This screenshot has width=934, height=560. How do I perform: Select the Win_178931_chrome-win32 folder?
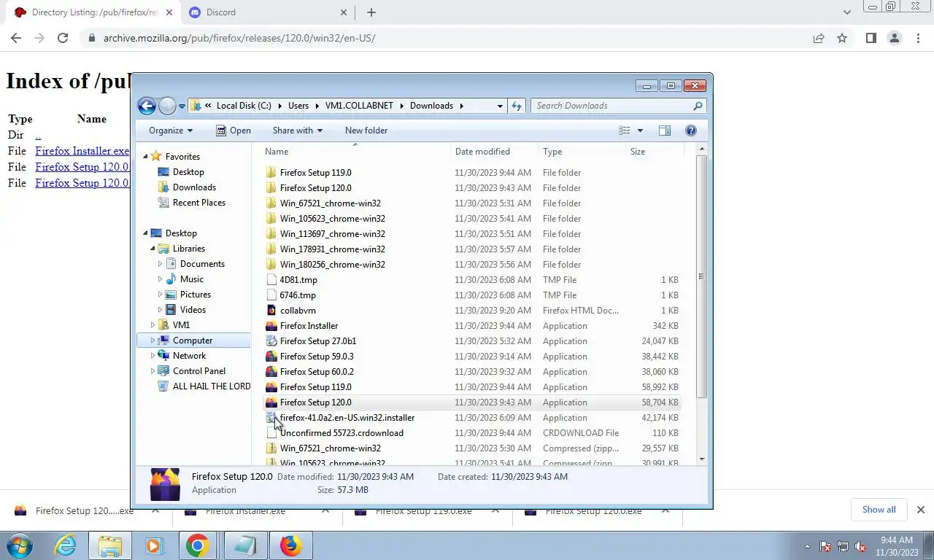332,249
